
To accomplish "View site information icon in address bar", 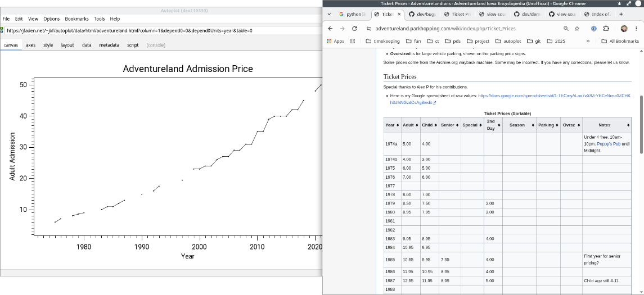I will click(x=369, y=29).
